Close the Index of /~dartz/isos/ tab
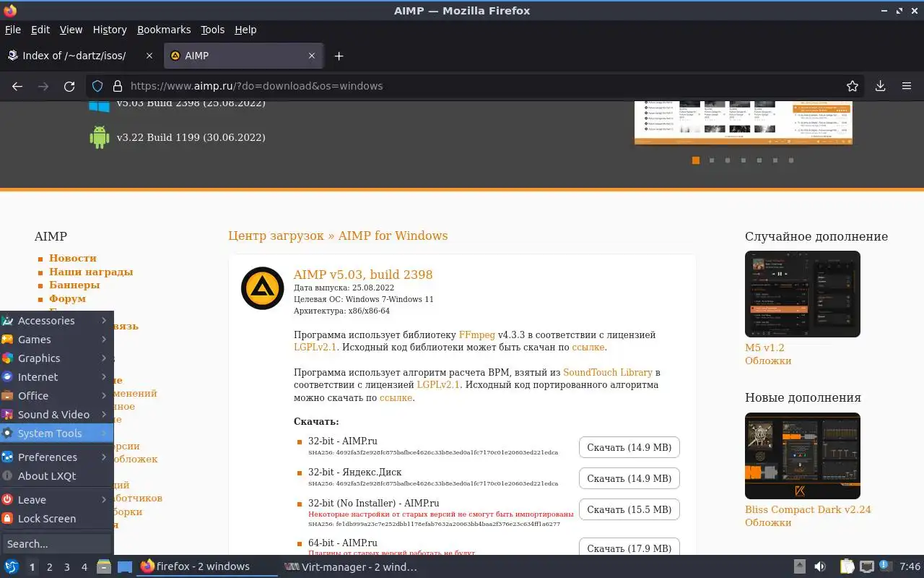 (149, 56)
